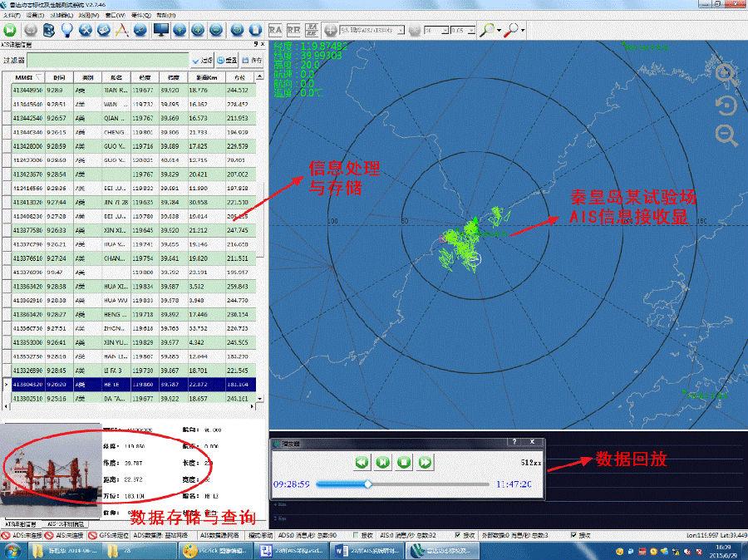
Task: Select the combined RA/RR toolbar icon
Action: [x=312, y=30]
